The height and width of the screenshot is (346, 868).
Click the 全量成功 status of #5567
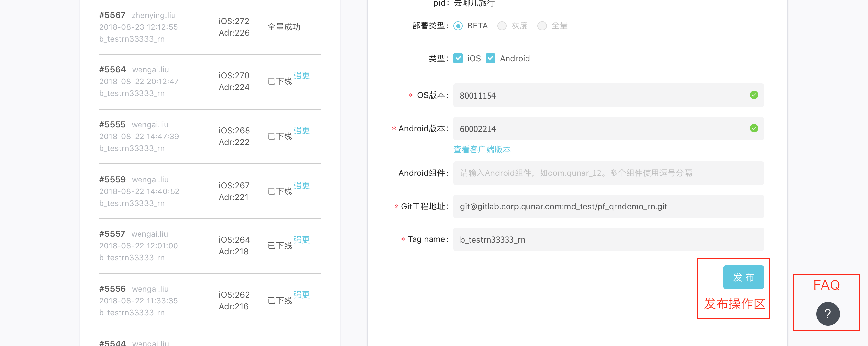click(284, 27)
